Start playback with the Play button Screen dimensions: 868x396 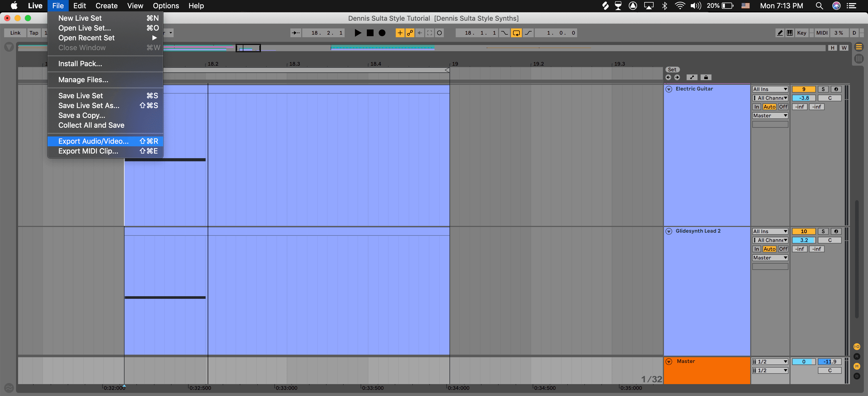pos(358,33)
